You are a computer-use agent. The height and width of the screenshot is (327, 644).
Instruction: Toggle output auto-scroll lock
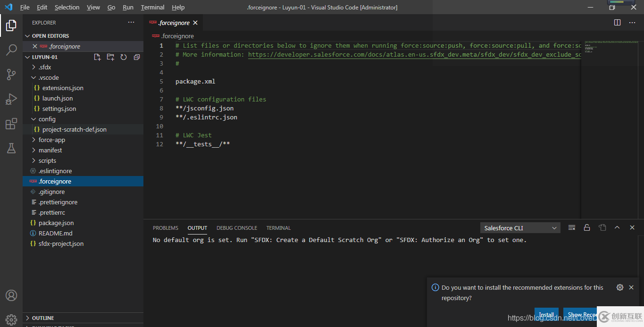pyautogui.click(x=587, y=227)
